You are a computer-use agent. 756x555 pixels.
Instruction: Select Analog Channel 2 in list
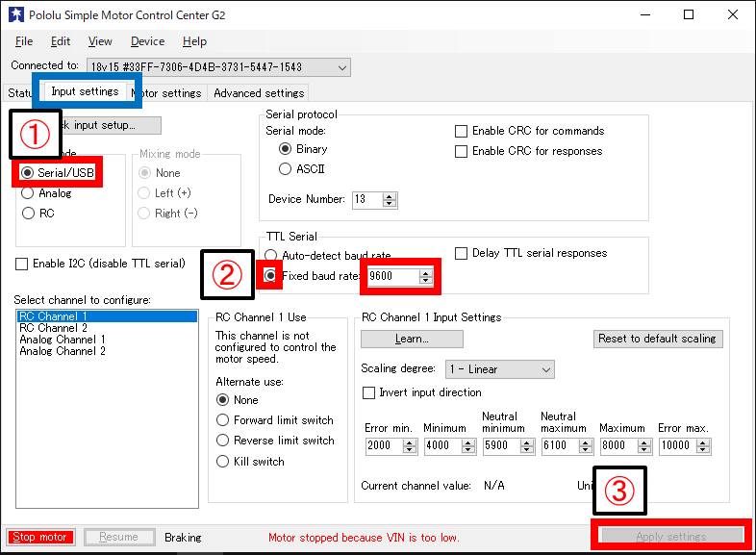(x=107, y=351)
